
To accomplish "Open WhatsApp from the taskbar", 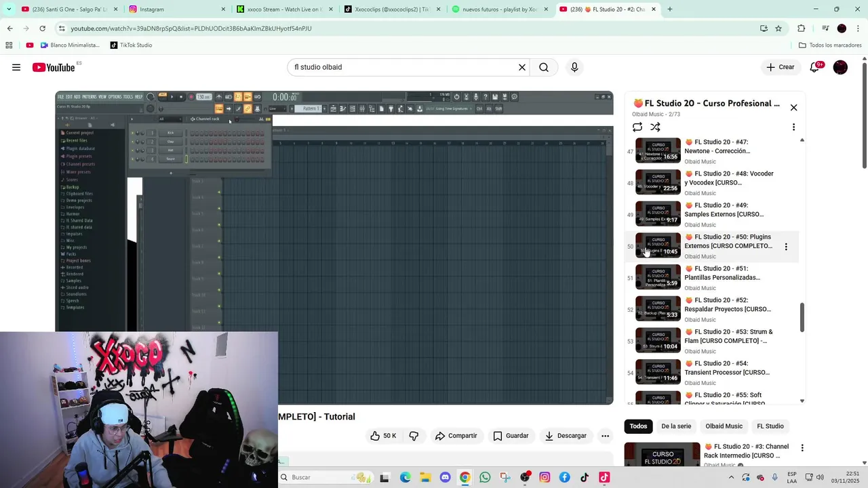I will 485,477.
